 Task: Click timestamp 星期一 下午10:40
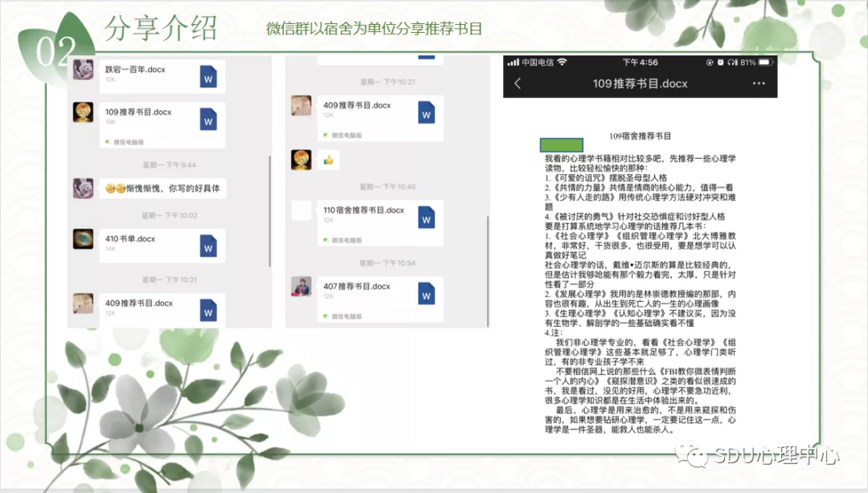(x=387, y=186)
